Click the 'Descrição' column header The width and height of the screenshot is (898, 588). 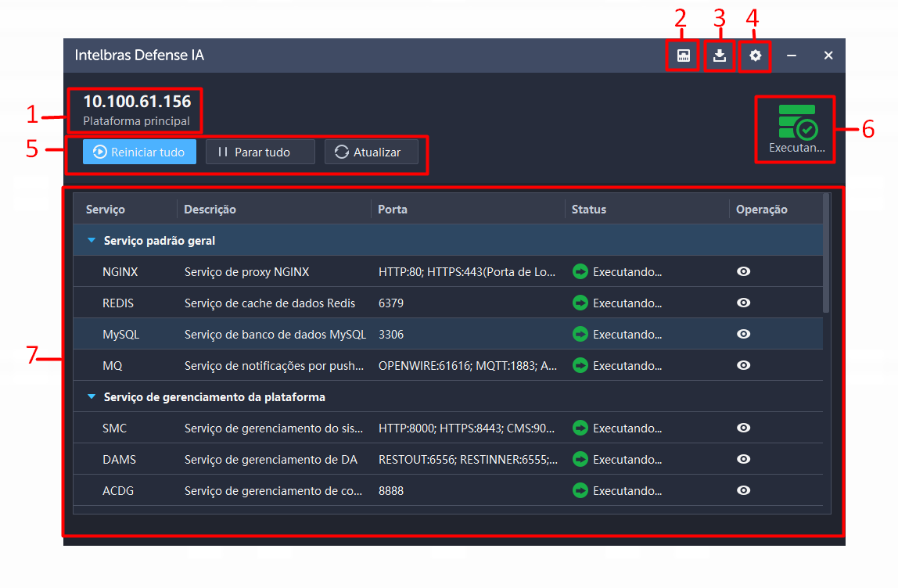click(x=210, y=210)
